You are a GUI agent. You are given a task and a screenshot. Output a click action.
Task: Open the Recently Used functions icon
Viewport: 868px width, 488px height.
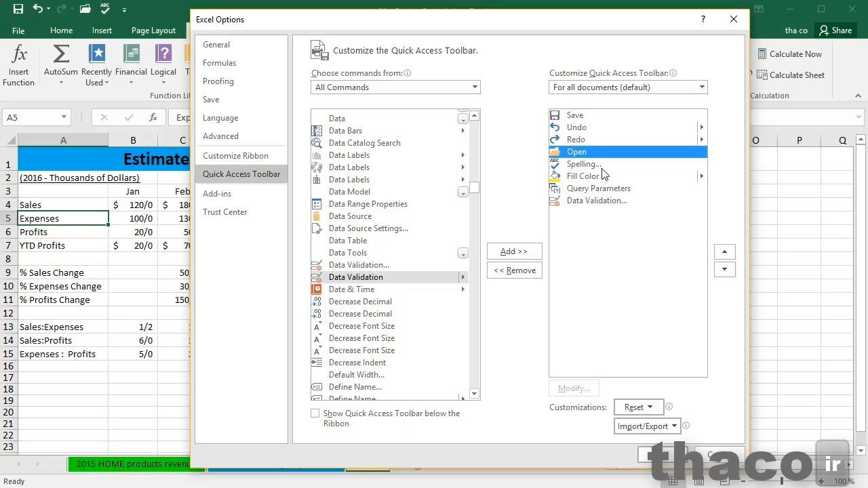click(x=97, y=54)
